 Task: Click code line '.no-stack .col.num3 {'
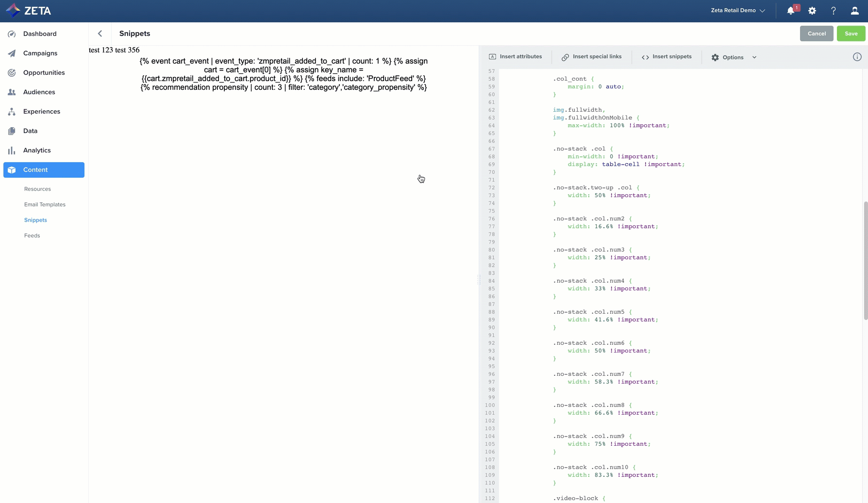click(592, 250)
